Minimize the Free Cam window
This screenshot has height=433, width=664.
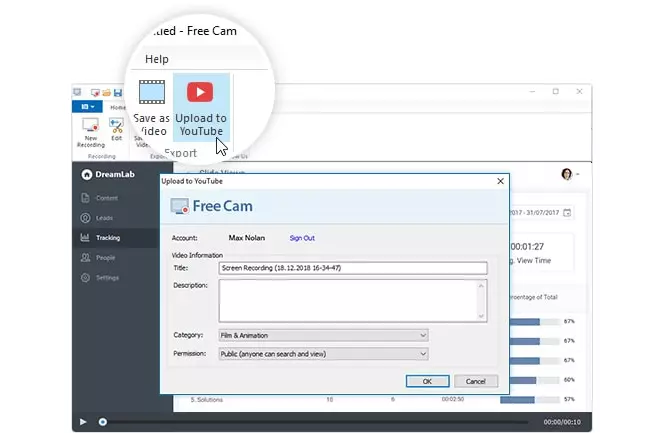point(532,91)
